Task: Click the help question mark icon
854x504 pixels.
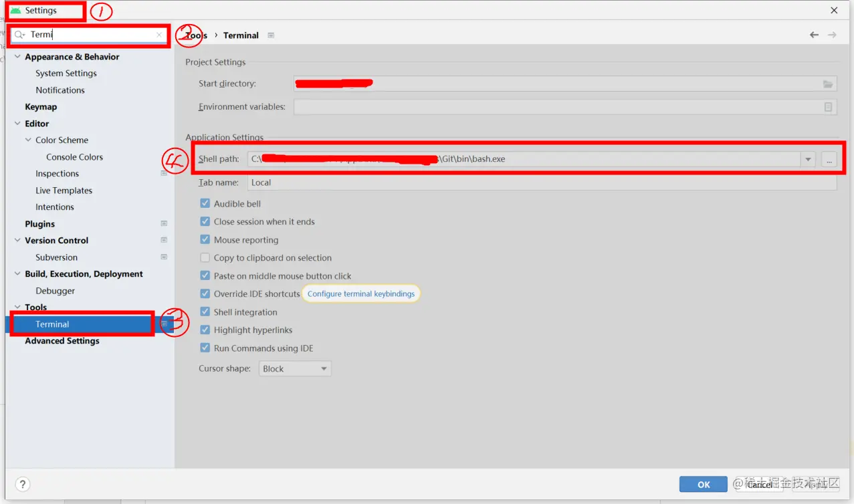Action: click(22, 485)
